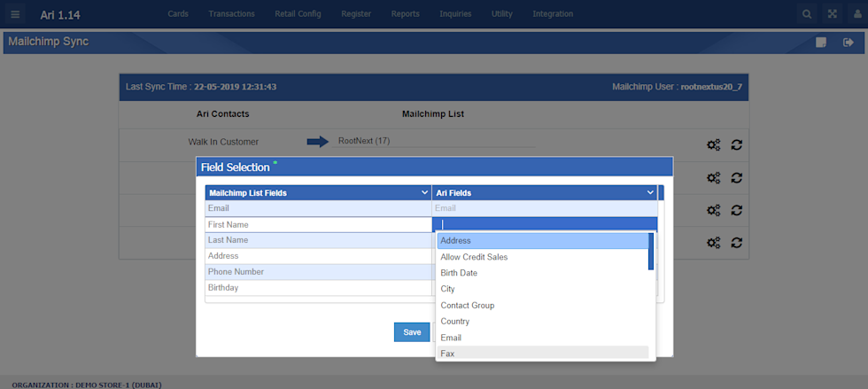Open the Transactions menu
The height and width of the screenshot is (389, 868).
[x=231, y=14]
